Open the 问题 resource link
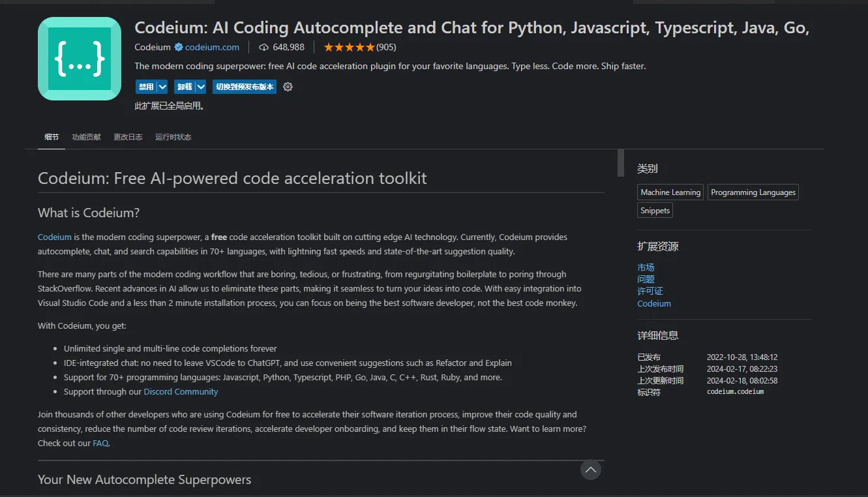 646,279
